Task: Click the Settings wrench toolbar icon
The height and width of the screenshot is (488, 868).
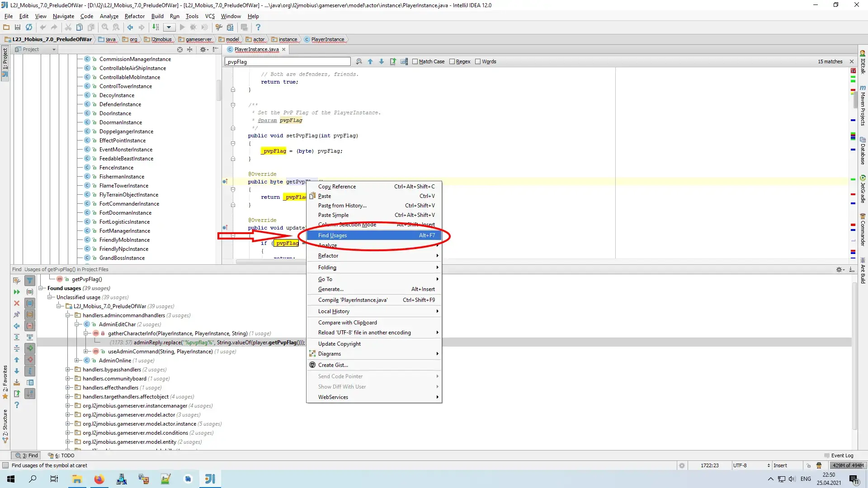Action: pos(219,28)
